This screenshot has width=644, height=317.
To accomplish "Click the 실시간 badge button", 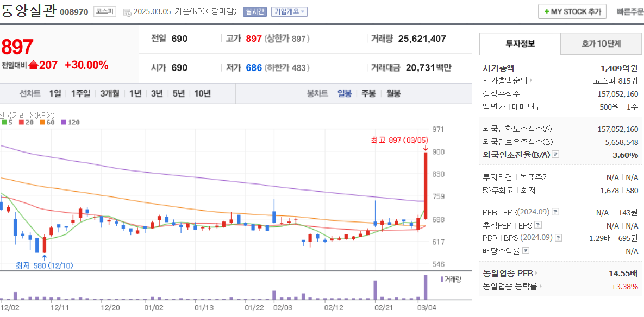I will tap(255, 11).
